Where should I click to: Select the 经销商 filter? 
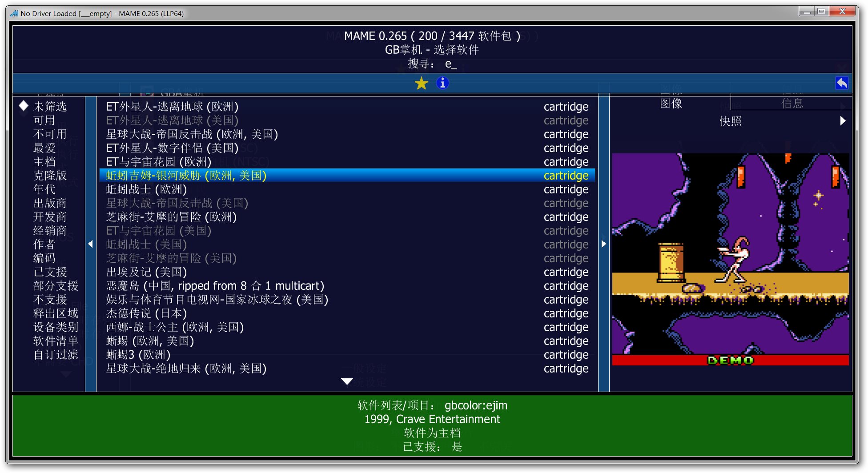tap(50, 231)
